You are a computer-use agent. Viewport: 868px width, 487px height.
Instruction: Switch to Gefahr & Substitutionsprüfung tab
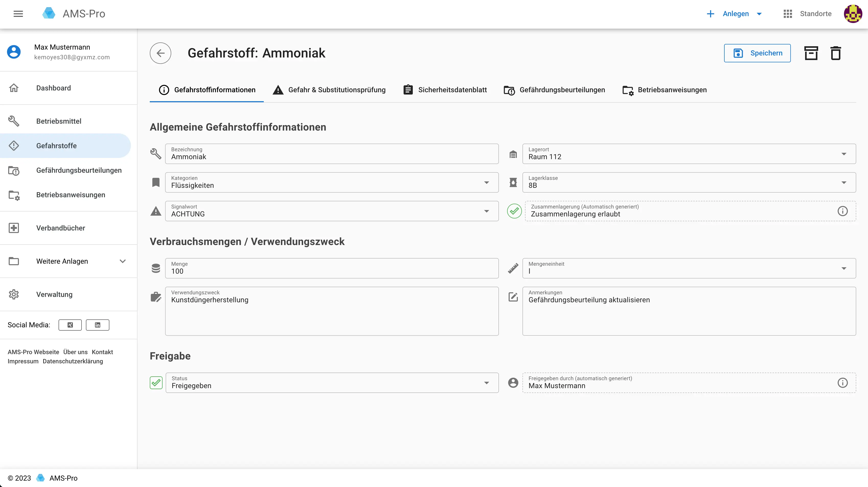(329, 90)
